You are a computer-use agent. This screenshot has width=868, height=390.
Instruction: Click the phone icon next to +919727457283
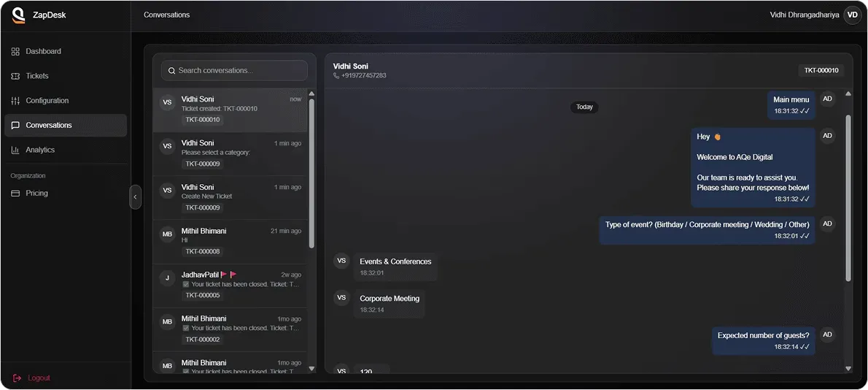(336, 75)
